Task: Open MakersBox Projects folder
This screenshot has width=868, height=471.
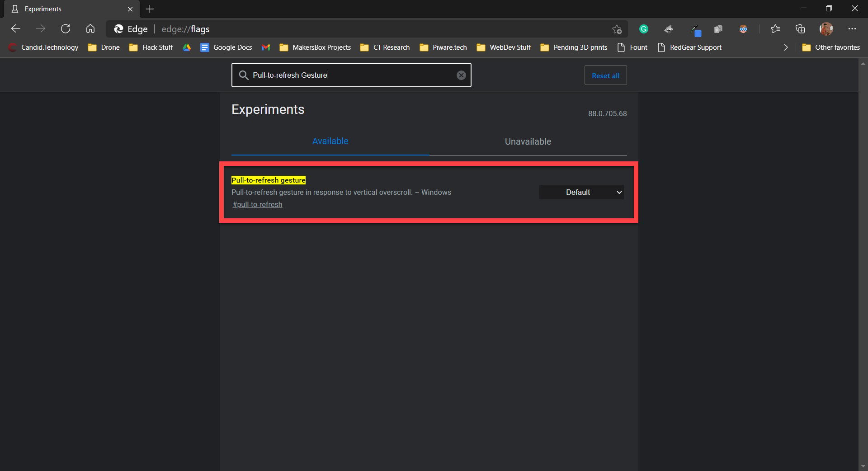Action: pyautogui.click(x=315, y=47)
